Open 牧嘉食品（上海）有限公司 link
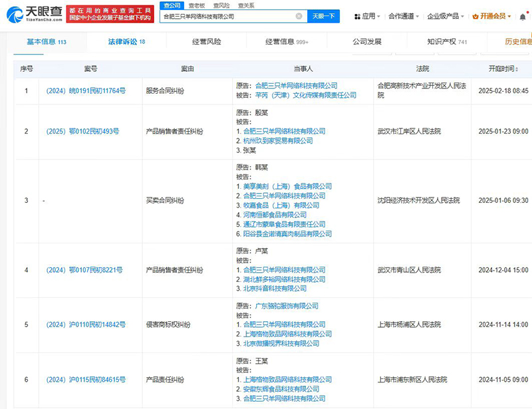The width and height of the screenshot is (532, 409). pyautogui.click(x=281, y=205)
